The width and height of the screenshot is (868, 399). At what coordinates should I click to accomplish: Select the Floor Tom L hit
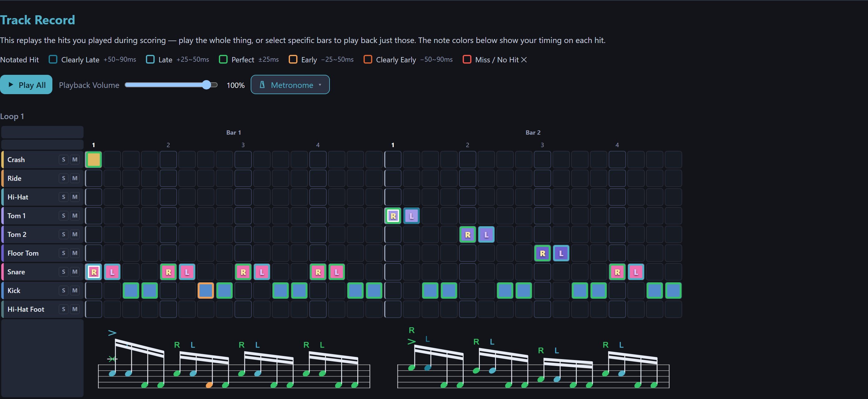coord(561,253)
